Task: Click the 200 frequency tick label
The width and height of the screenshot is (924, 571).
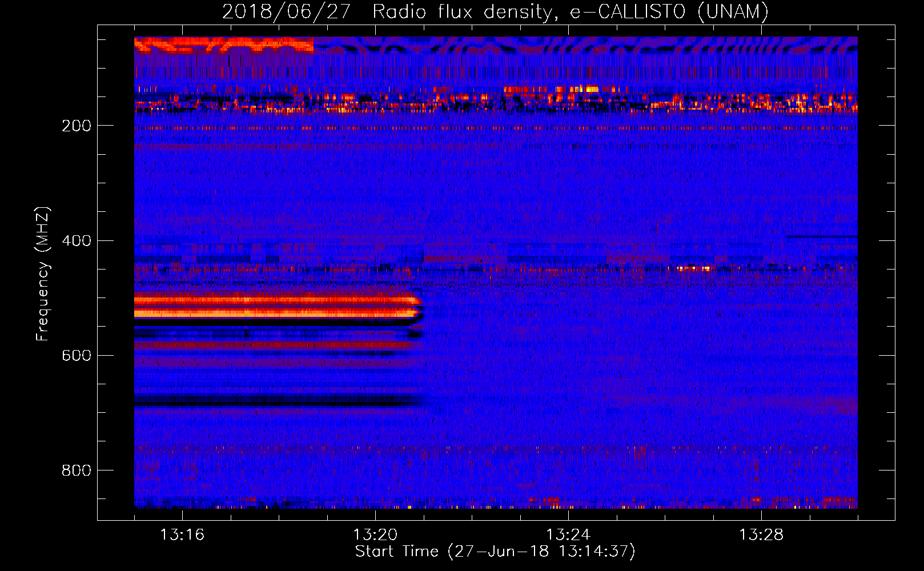Action: point(76,126)
